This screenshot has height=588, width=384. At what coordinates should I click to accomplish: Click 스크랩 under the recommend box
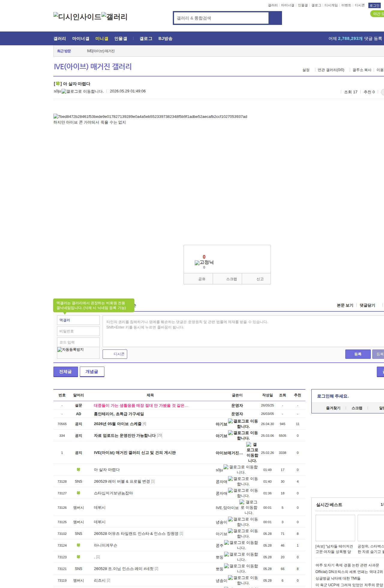tap(227, 279)
